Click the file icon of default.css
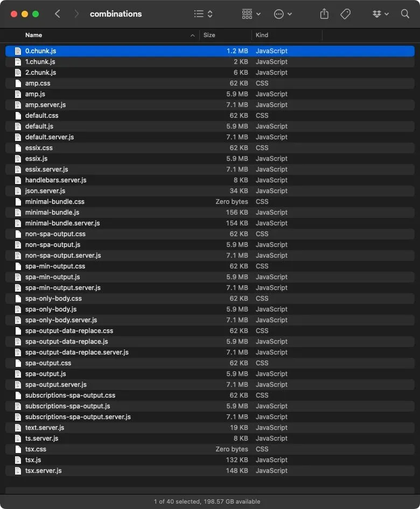The image size is (420, 509). (x=18, y=116)
